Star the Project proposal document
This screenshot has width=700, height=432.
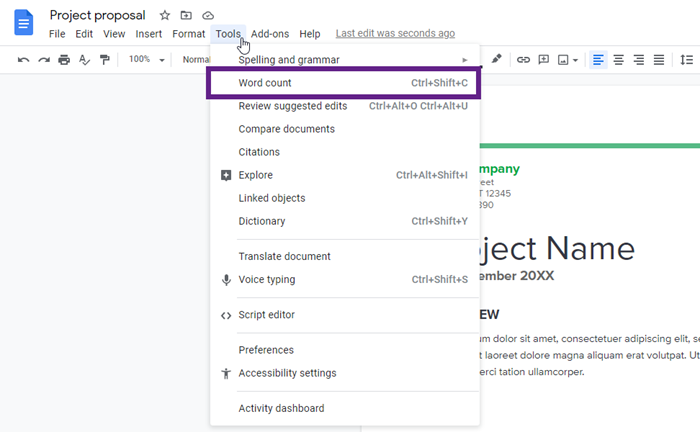coord(165,15)
